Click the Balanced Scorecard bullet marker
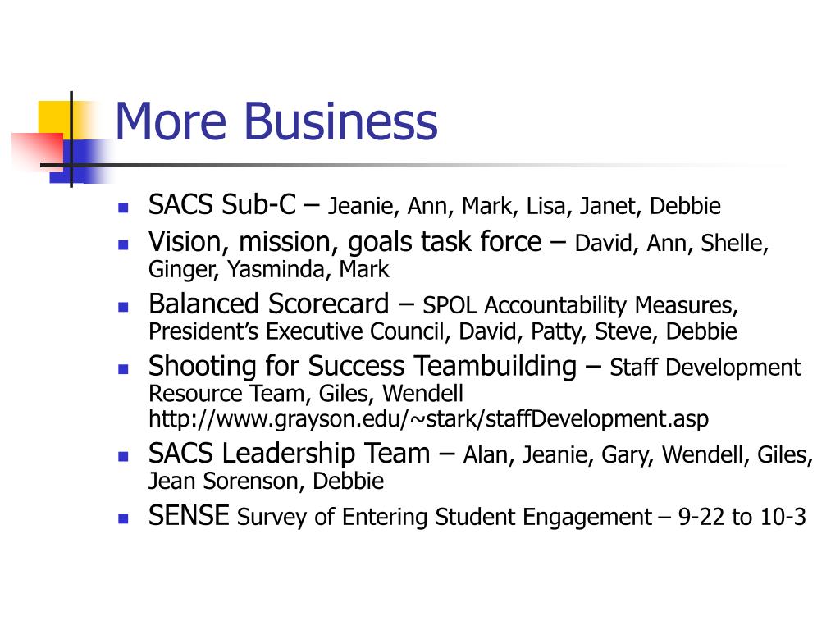The height and width of the screenshot is (630, 840). click(123, 307)
